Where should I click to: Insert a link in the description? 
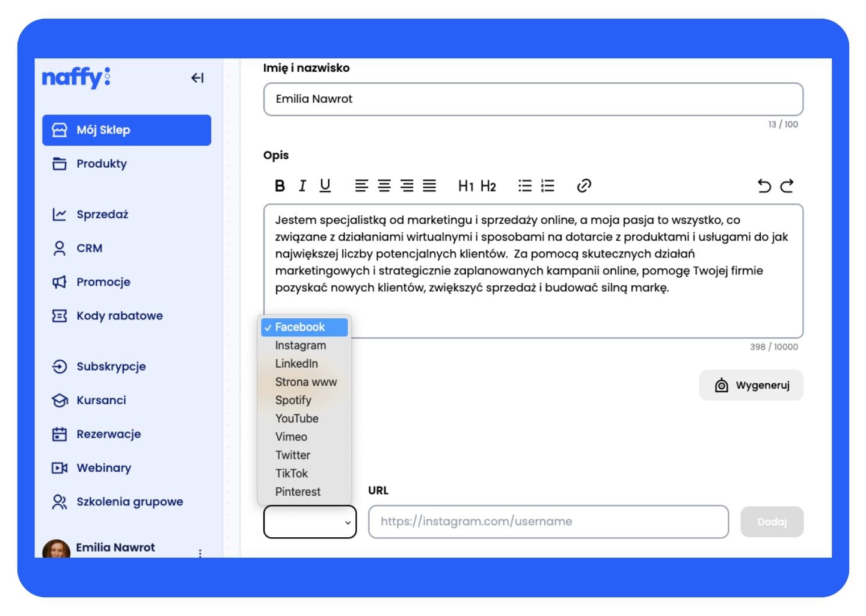click(x=584, y=186)
